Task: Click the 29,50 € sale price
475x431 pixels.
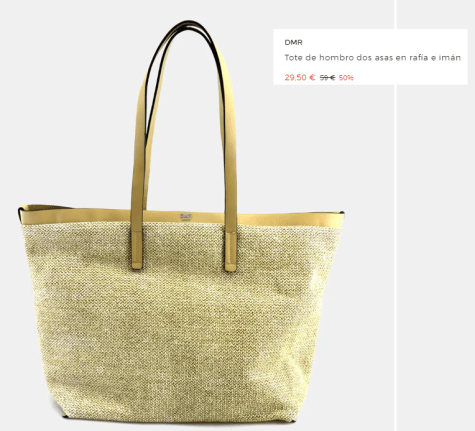Action: [300, 77]
